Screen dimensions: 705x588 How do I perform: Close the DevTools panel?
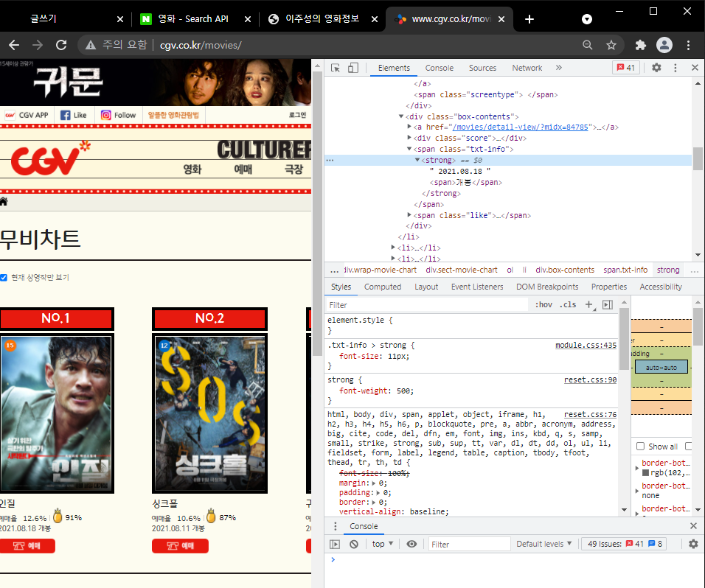[695, 68]
